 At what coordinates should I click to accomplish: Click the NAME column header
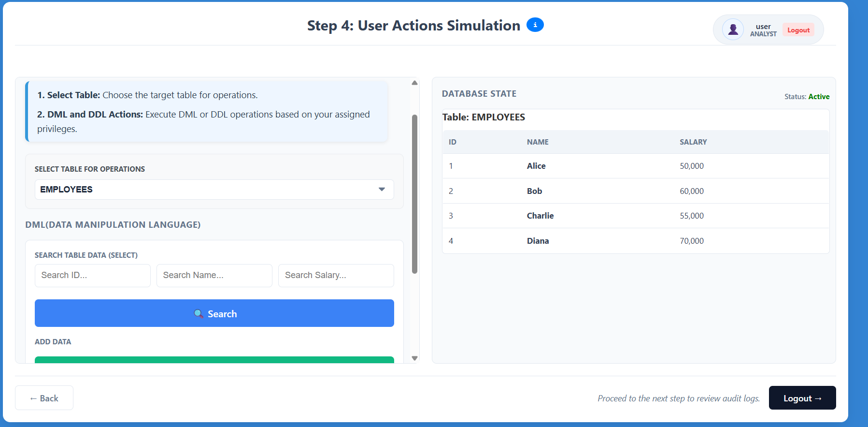538,142
